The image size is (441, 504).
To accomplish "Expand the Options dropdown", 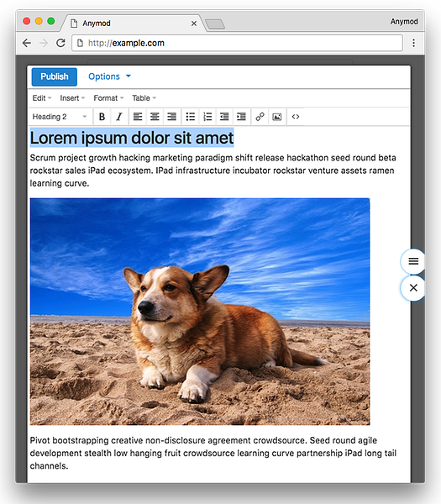I will coord(109,76).
